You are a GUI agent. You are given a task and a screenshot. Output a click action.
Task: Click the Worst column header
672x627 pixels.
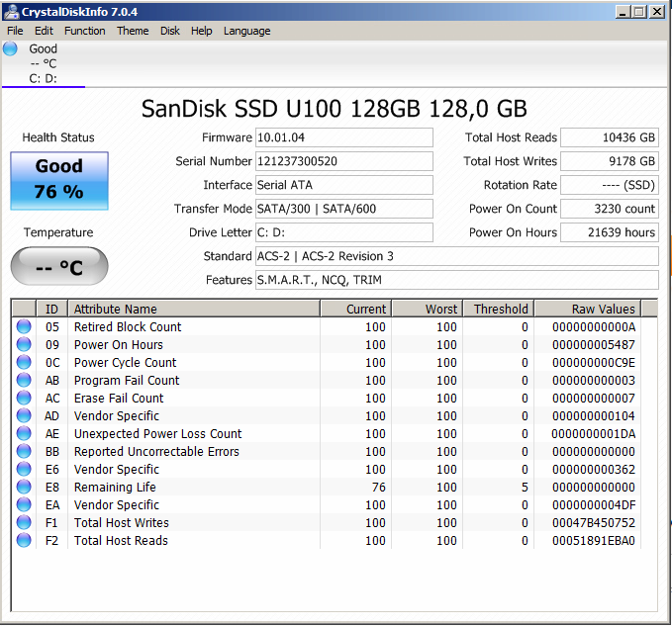(x=428, y=309)
